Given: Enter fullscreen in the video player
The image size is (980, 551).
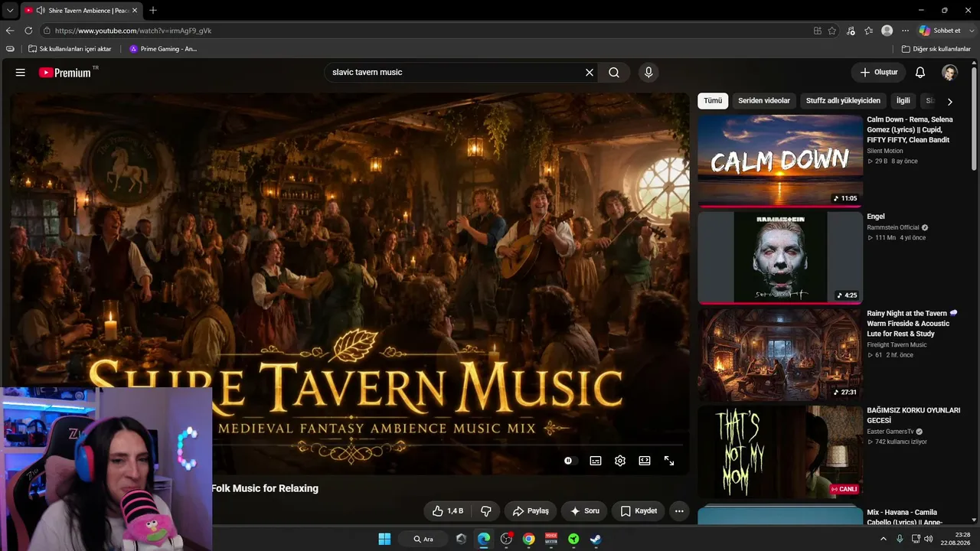Looking at the screenshot, I should point(669,461).
